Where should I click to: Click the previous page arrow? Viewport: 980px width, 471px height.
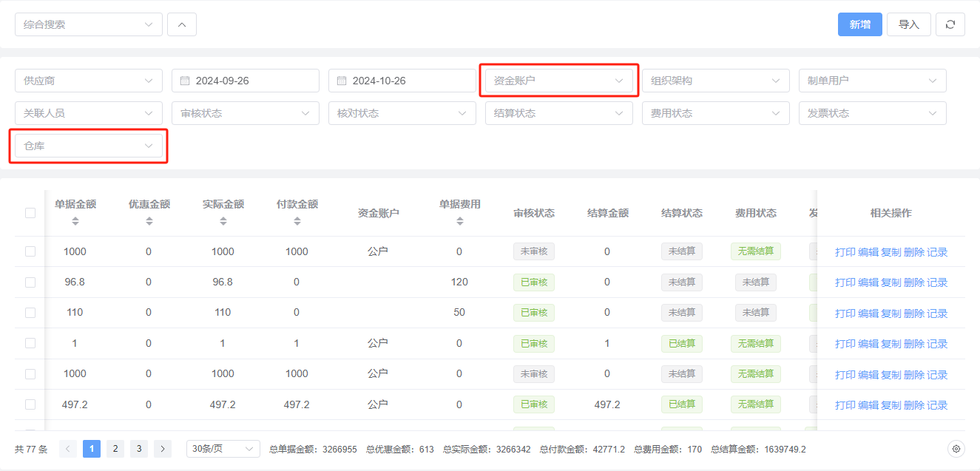point(68,449)
